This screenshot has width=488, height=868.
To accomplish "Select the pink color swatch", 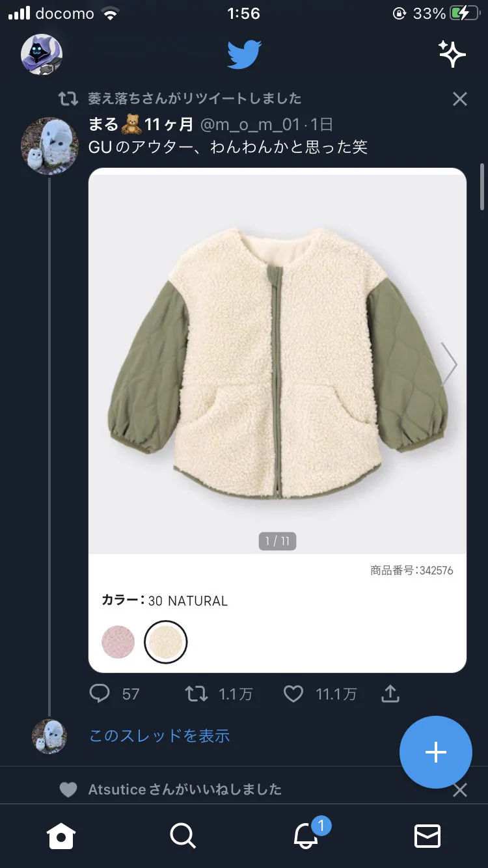I will [x=118, y=642].
